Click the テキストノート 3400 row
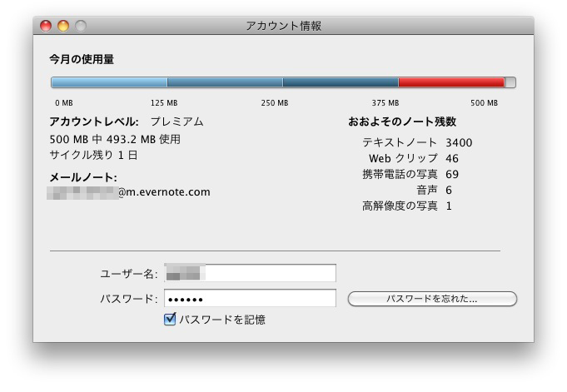 click(417, 142)
